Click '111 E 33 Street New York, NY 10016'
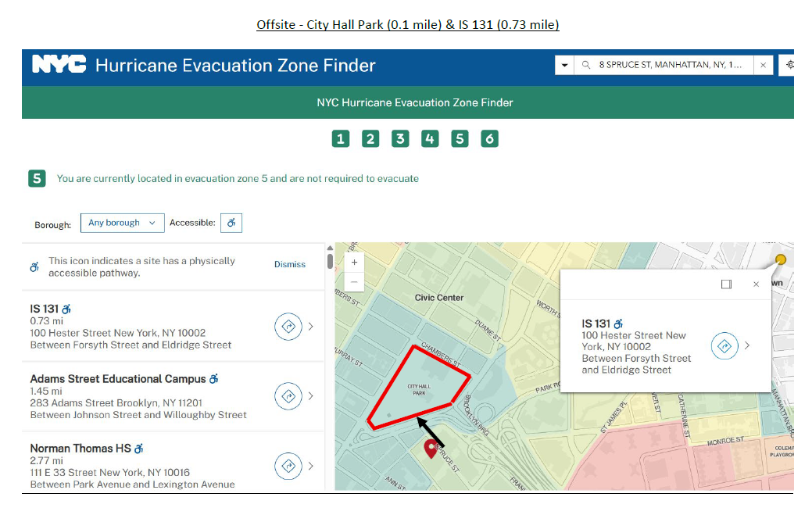Screen dimensions: 812x515 pos(109,473)
